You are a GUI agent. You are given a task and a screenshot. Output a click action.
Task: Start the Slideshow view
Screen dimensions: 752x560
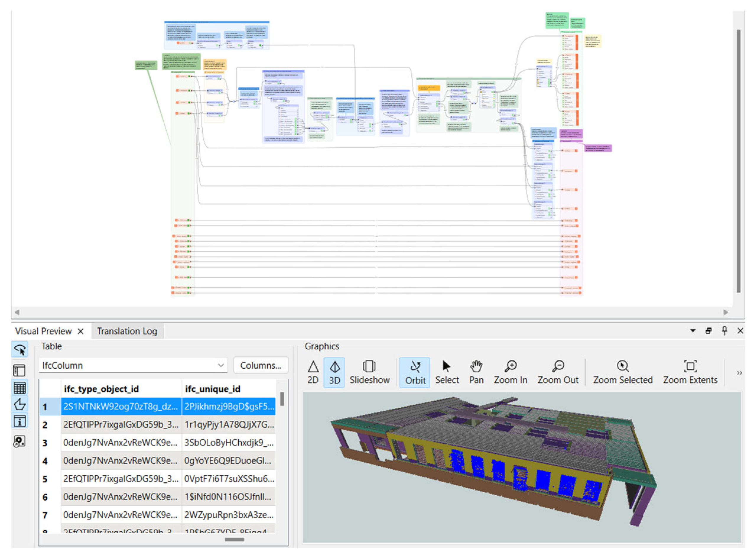[370, 372]
